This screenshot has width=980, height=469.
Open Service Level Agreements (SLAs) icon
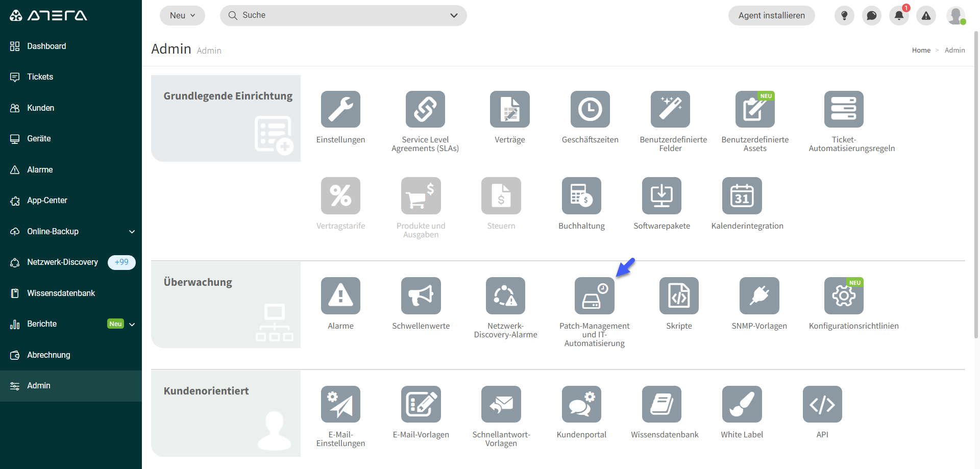[425, 109]
